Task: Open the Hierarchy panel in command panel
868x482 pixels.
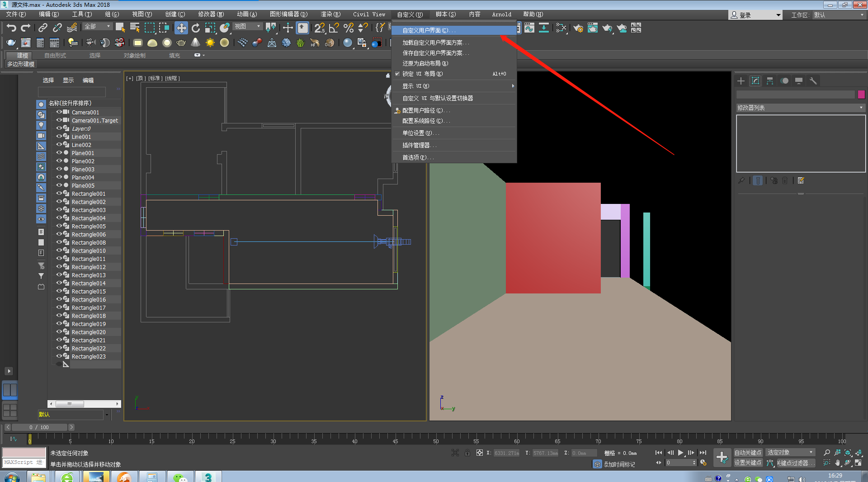Action: pyautogui.click(x=770, y=80)
